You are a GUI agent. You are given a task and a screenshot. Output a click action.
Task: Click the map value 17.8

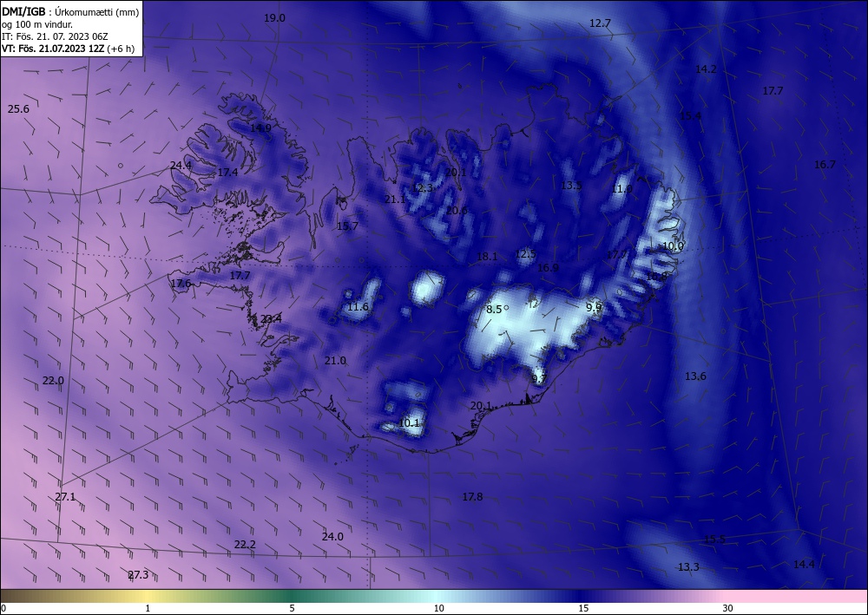[472, 497]
